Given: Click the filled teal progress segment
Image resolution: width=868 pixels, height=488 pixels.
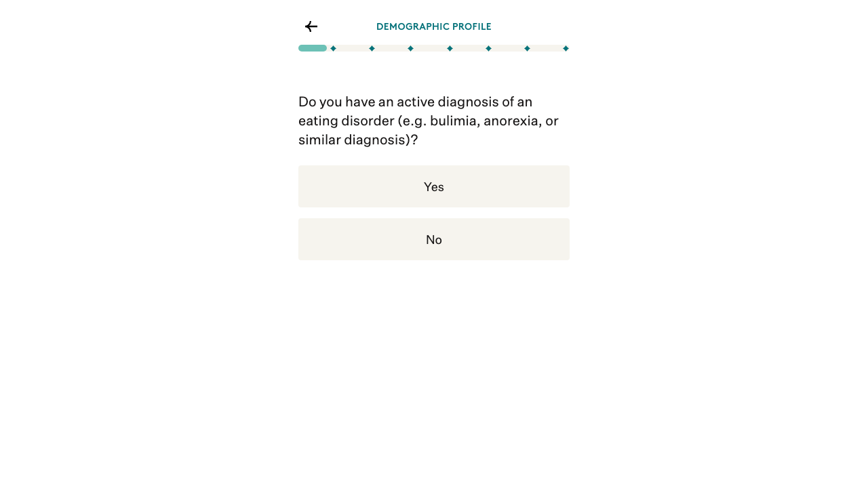Looking at the screenshot, I should click(x=312, y=48).
